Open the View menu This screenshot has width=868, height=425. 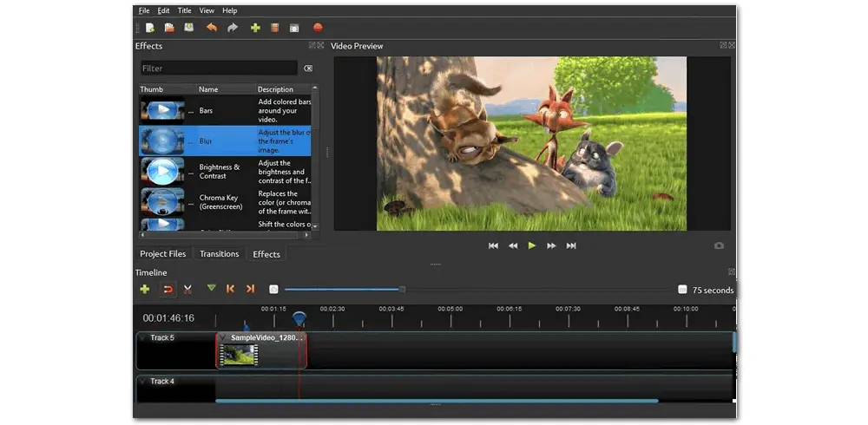point(207,10)
